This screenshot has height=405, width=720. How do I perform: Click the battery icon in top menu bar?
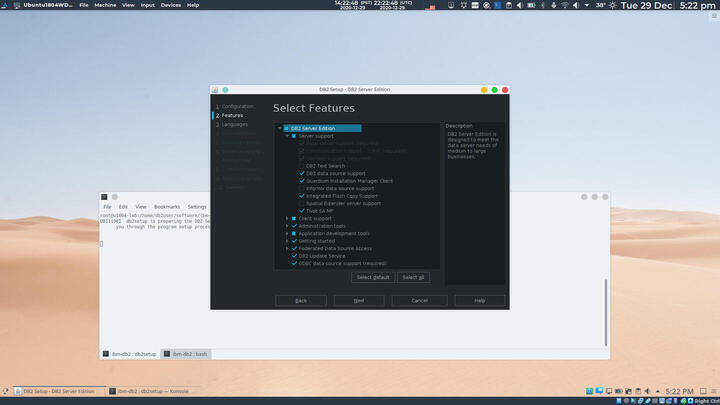531,5
